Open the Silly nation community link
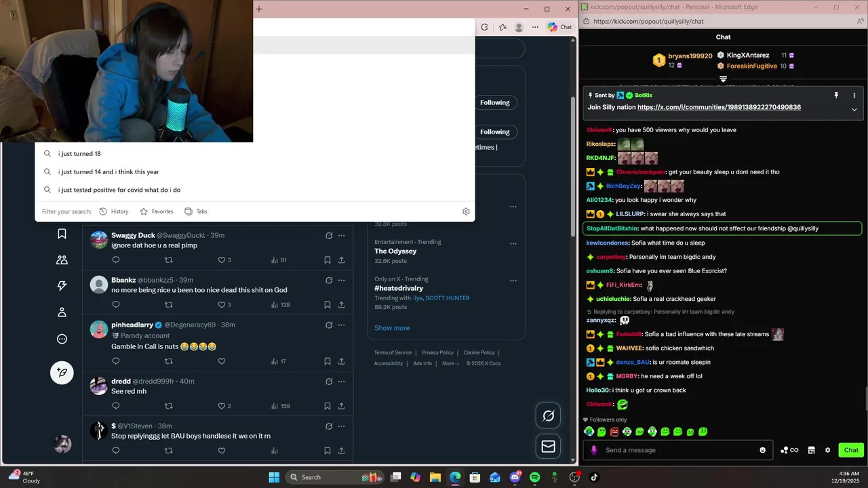Image resolution: width=868 pixels, height=488 pixels. (x=719, y=107)
